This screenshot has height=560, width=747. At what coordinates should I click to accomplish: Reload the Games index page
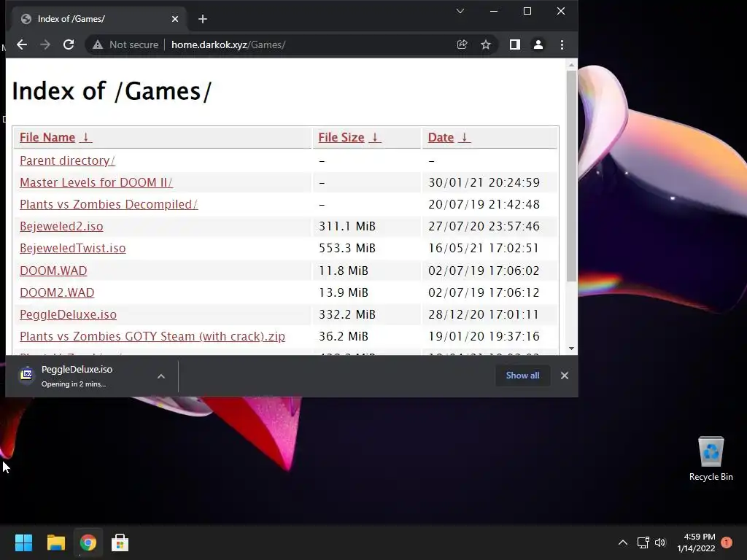pos(69,44)
